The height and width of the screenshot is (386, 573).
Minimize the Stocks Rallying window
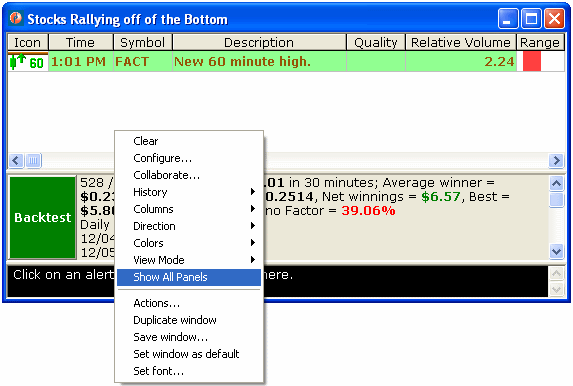point(508,19)
